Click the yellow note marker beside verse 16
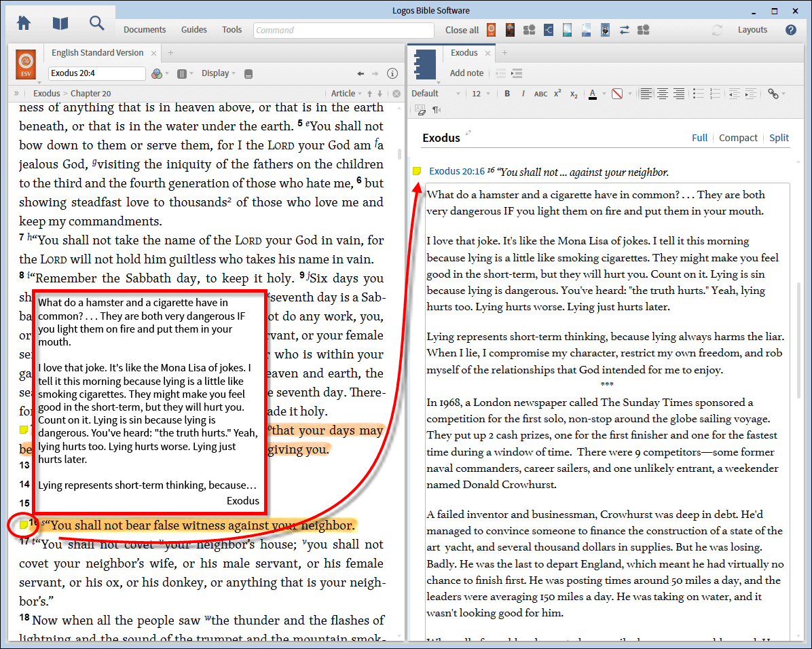 click(24, 524)
